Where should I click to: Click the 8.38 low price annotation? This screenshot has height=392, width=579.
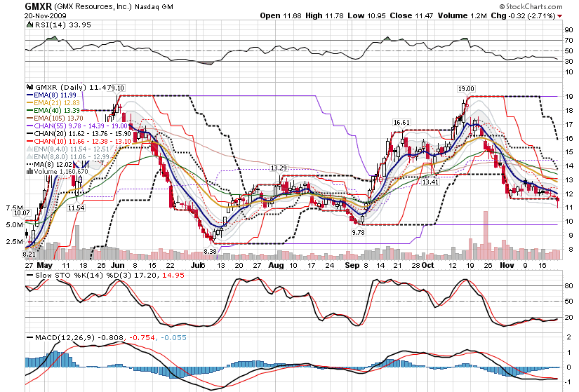click(x=210, y=251)
